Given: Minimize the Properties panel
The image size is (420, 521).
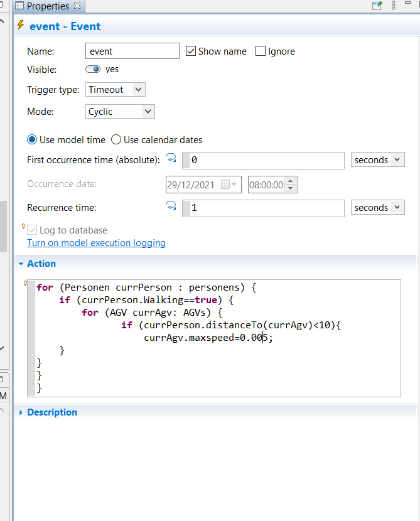Looking at the screenshot, I should tap(408, 3).
